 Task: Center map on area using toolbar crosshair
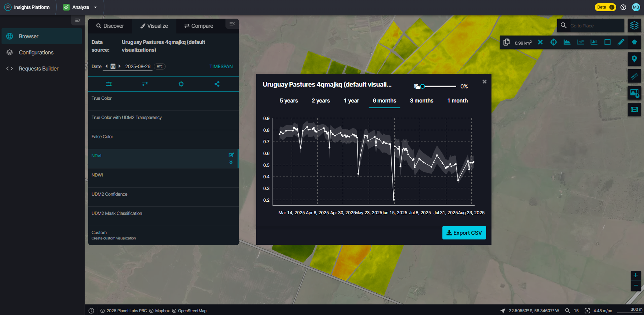(553, 42)
